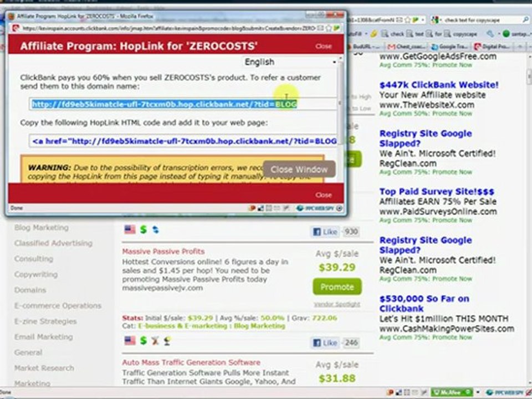
Task: Click the wrench settings icon in the toolbar
Action: point(490,34)
